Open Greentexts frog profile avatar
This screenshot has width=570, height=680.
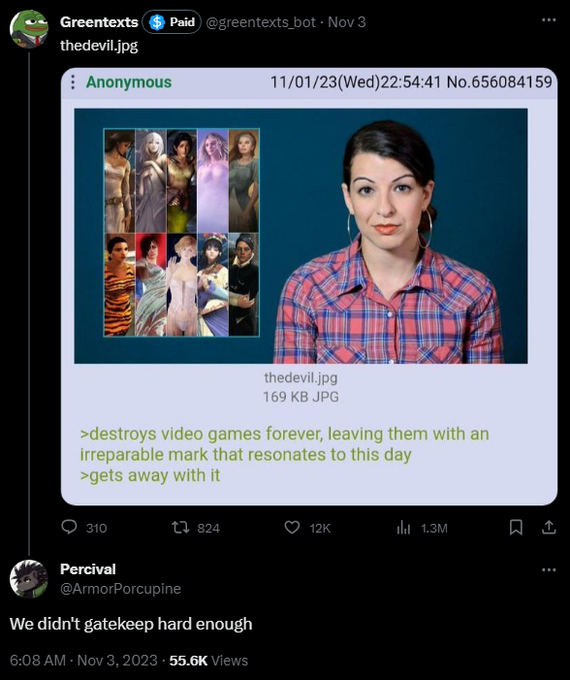[x=29, y=29]
